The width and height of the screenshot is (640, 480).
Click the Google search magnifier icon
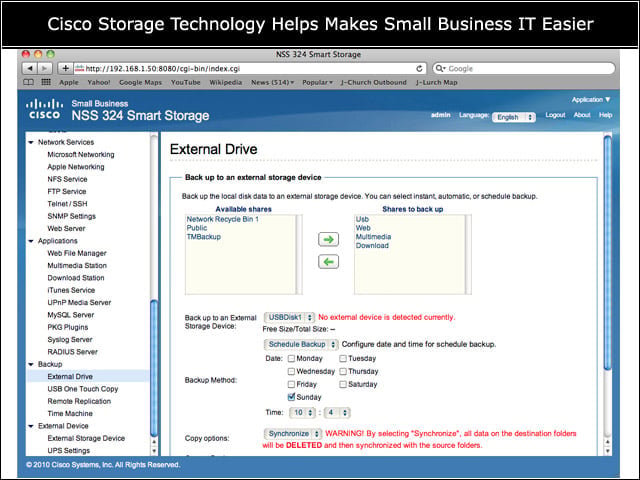click(440, 69)
